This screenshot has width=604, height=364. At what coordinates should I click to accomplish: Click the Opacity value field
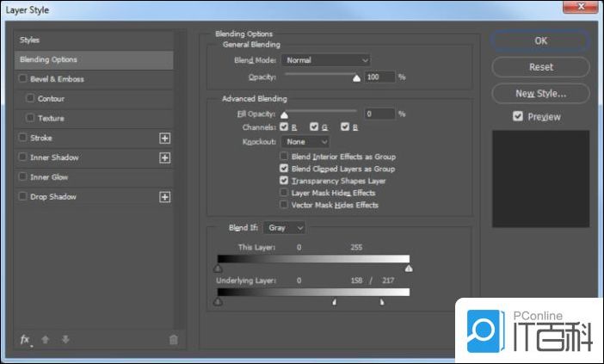click(379, 77)
